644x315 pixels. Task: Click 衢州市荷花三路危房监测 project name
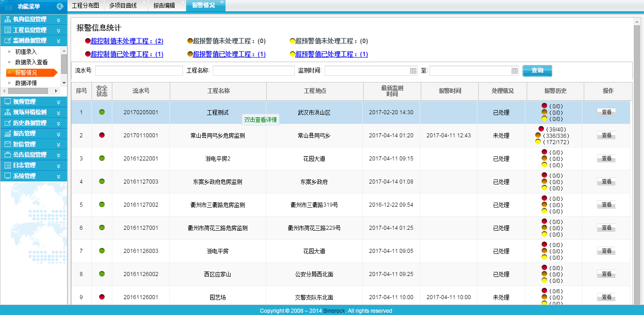(x=218, y=228)
